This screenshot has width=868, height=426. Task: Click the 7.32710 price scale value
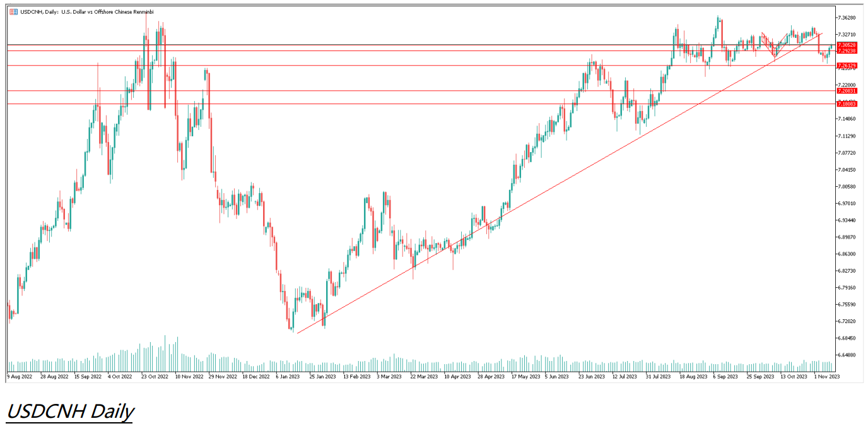click(846, 35)
